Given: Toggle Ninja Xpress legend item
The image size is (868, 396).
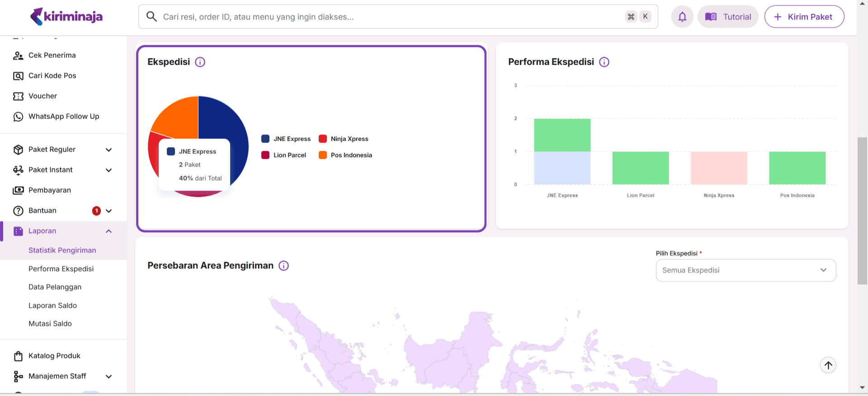Looking at the screenshot, I should coord(344,139).
